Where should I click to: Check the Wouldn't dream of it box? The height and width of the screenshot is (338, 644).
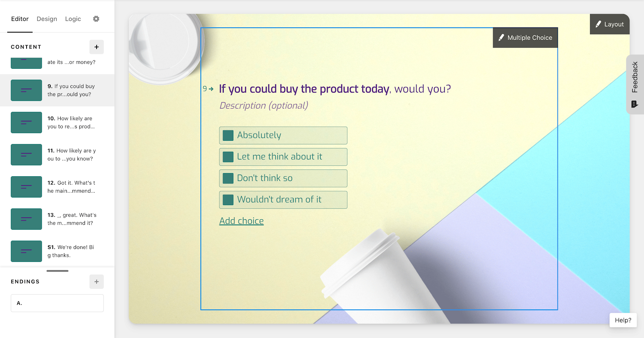pos(228,200)
